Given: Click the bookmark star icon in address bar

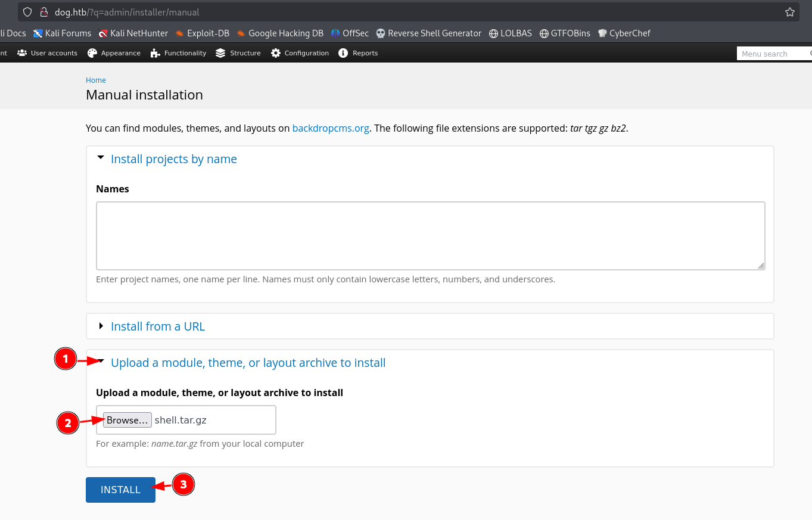Looking at the screenshot, I should click(789, 12).
